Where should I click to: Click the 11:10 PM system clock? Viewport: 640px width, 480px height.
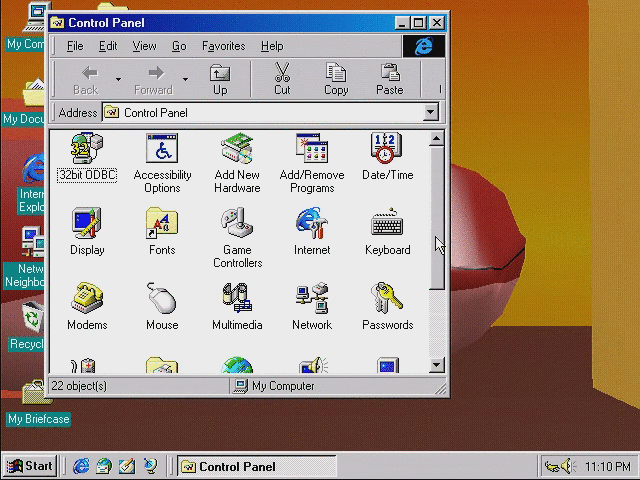click(x=607, y=466)
